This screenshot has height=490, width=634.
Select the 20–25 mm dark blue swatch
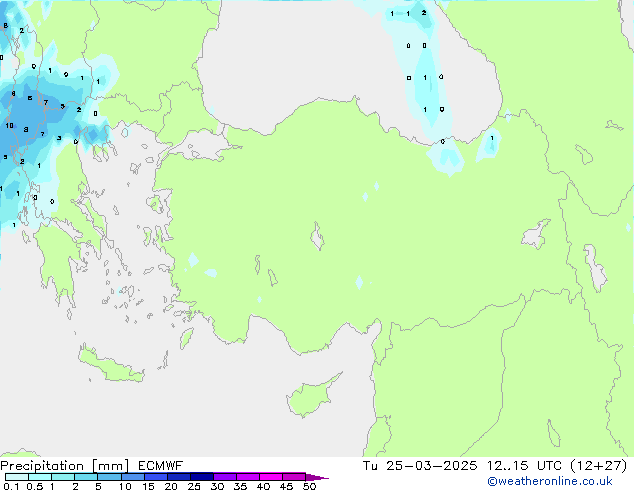pos(178,477)
